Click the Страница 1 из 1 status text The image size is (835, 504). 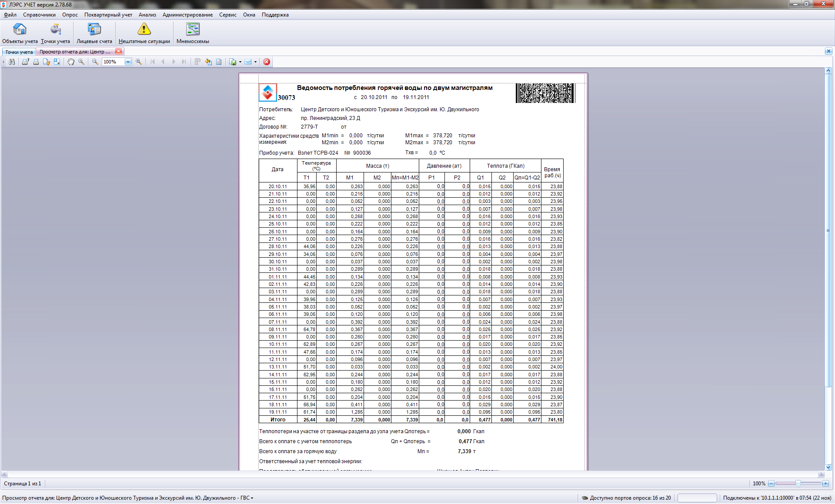tap(23, 484)
